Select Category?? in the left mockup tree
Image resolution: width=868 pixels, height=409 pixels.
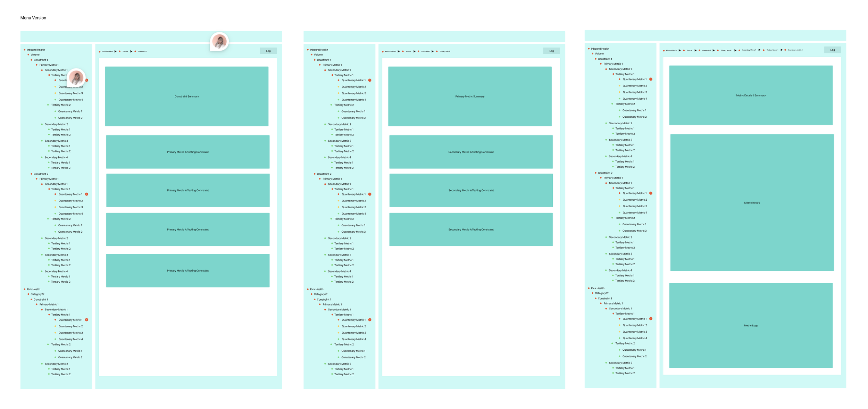pos(37,294)
